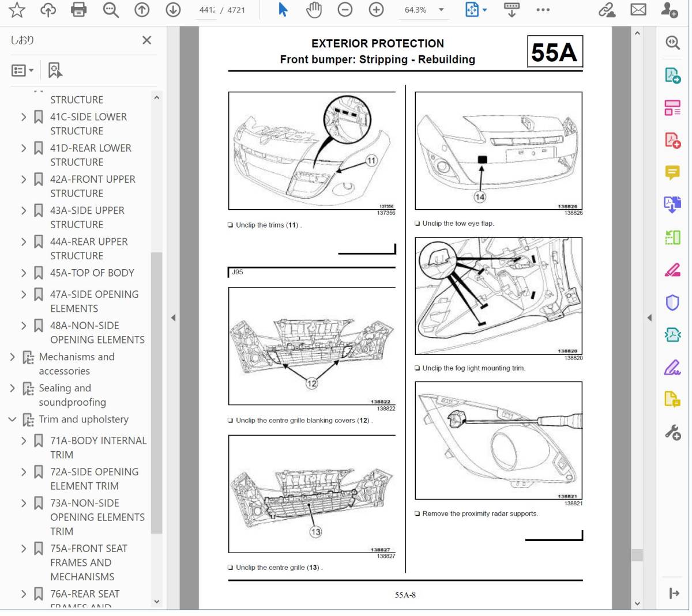Viewport: 692px width, 616px height.
Task: Collapse the left navigation pane
Action: pyautogui.click(x=173, y=318)
